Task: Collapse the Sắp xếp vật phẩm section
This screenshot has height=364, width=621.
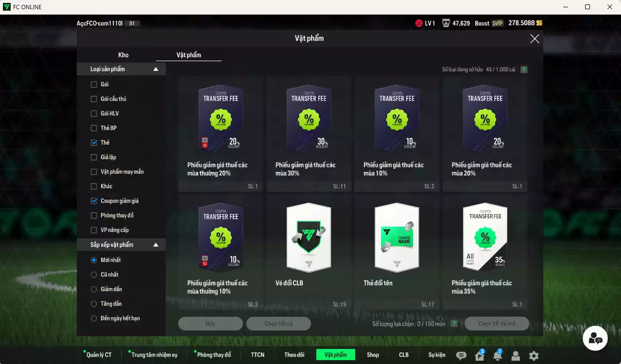Action: coord(155,245)
